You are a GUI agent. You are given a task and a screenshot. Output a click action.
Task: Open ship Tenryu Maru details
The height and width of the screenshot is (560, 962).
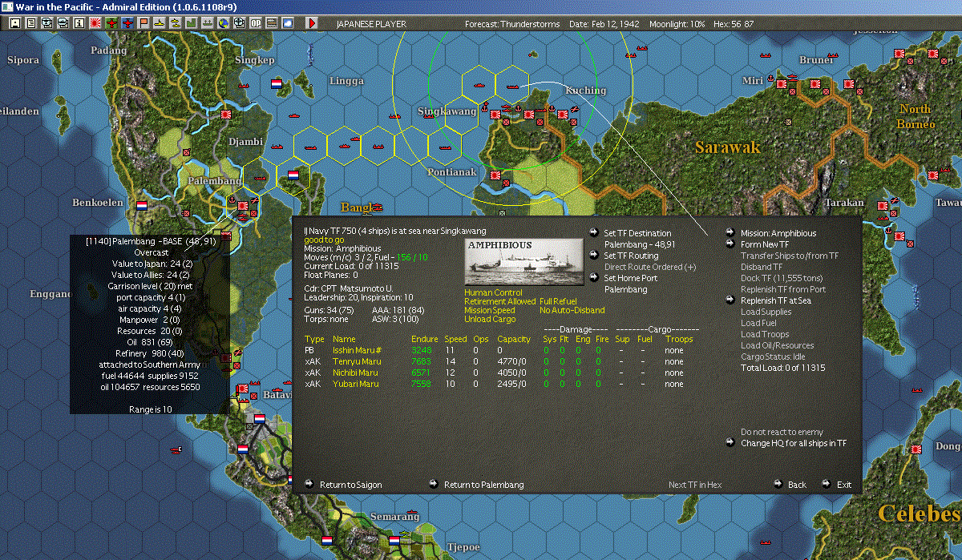[356, 361]
